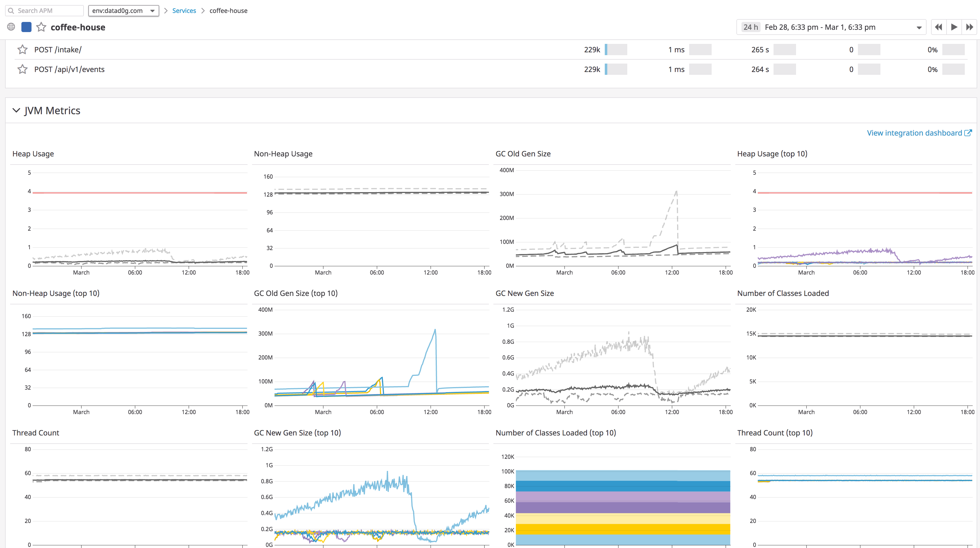The image size is (980, 548).
Task: Click the Number of Classes Loaded title
Action: tap(783, 293)
